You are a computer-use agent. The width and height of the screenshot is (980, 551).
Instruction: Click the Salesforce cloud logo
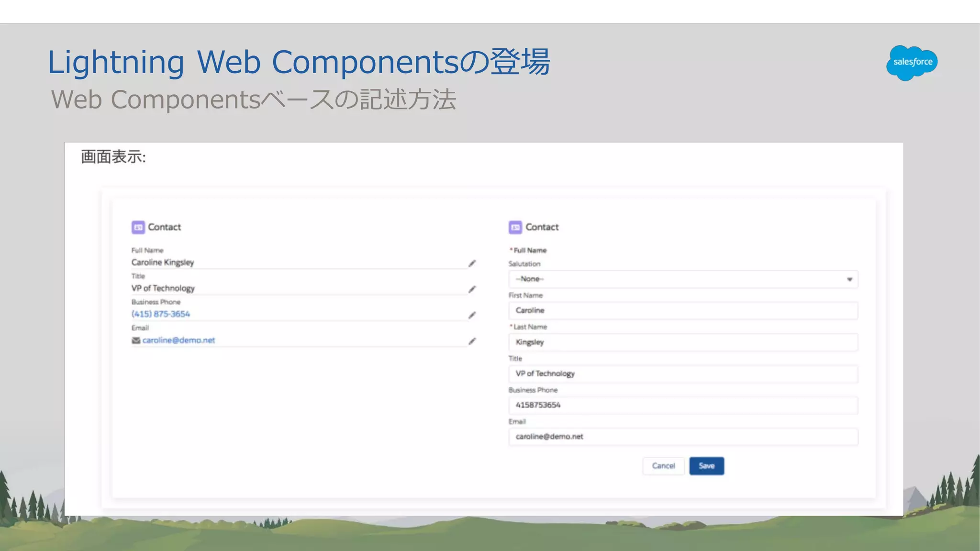912,63
